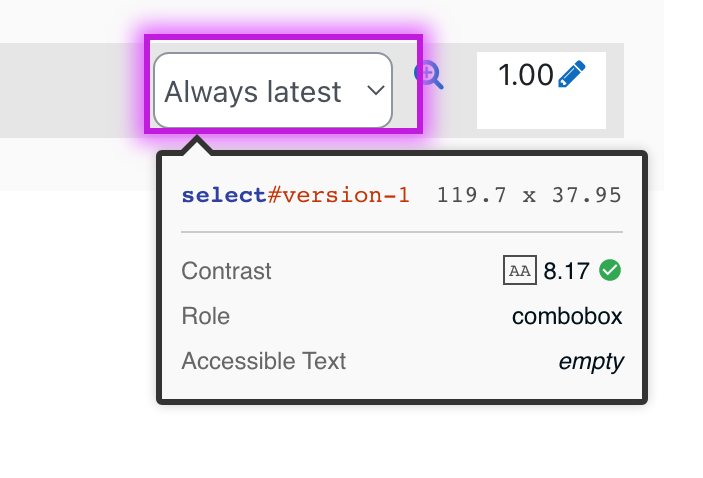This screenshot has height=478, width=703.
Task: Click the Role label in tooltip
Action: pos(206,316)
